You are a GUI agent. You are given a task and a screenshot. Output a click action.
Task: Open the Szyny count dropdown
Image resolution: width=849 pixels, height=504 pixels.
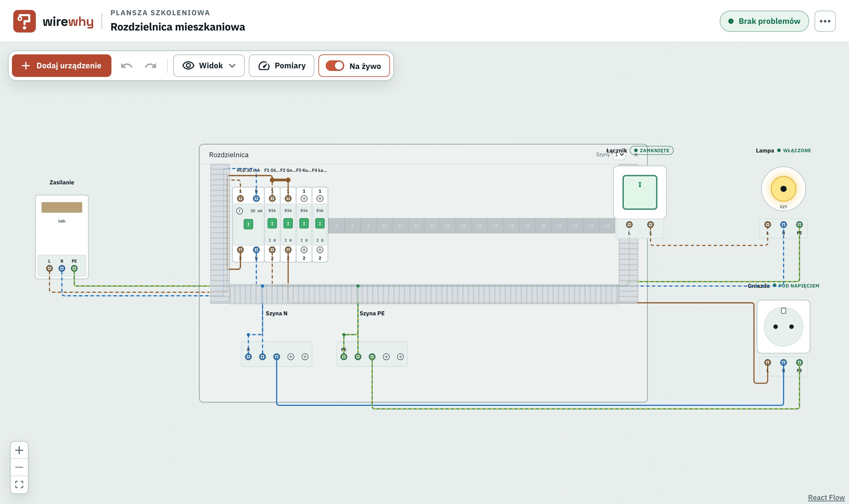pos(619,155)
